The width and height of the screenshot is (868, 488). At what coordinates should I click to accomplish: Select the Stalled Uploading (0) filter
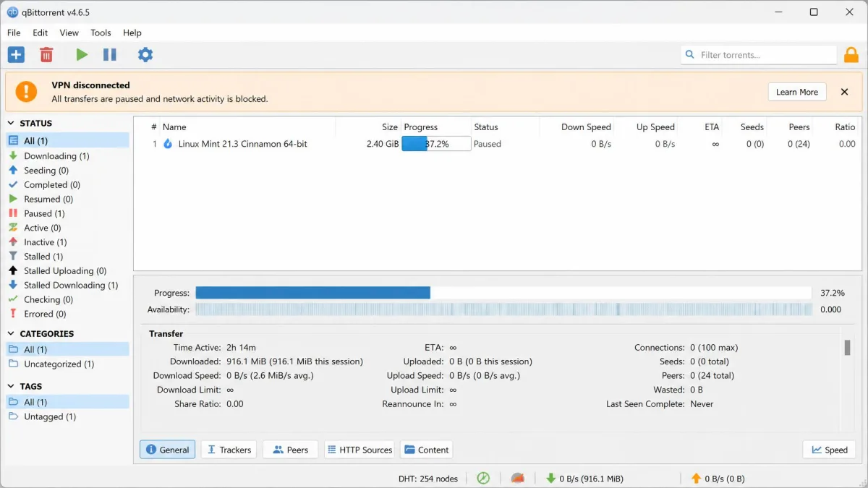[68, 270]
